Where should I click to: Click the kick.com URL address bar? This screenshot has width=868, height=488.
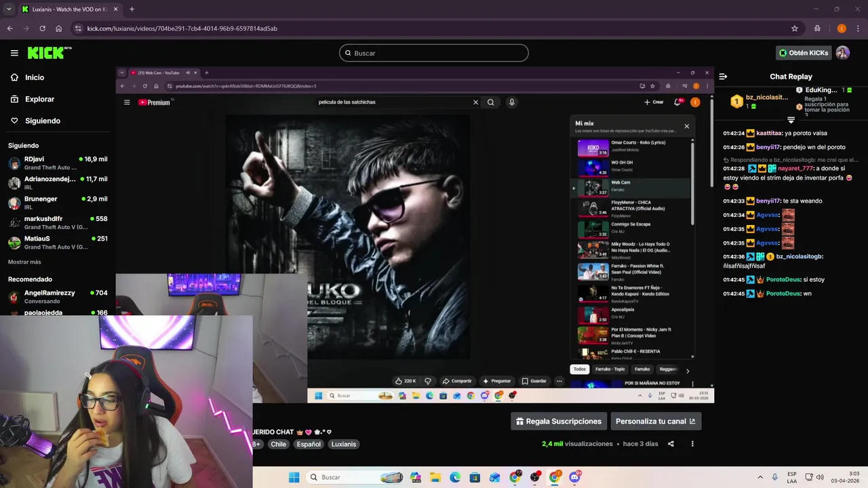click(434, 28)
